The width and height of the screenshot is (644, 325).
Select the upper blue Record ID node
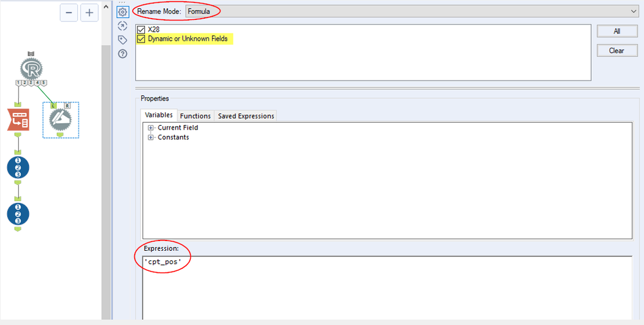pos(18,167)
